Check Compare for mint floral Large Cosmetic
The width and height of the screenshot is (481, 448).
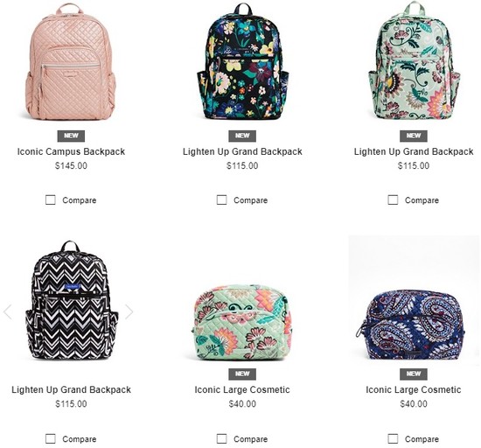click(x=221, y=438)
